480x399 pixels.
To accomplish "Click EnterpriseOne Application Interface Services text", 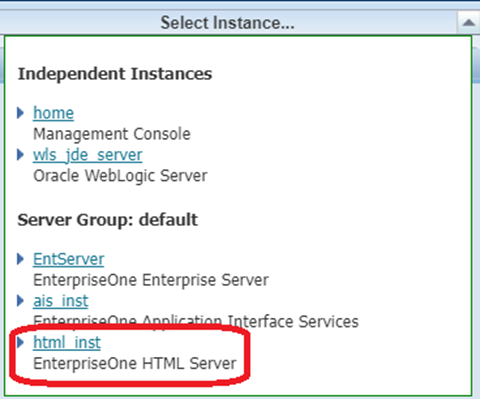I will [x=196, y=322].
